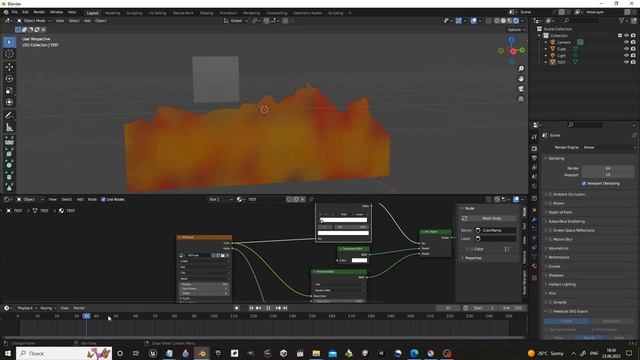
Task: Enable Bloom checkbox
Action: (550, 203)
